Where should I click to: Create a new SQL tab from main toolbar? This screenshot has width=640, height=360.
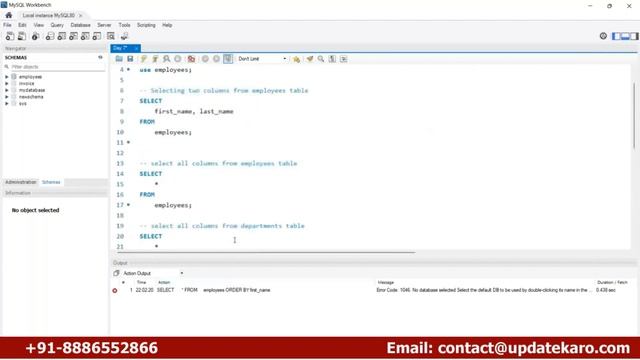pyautogui.click(x=10, y=36)
